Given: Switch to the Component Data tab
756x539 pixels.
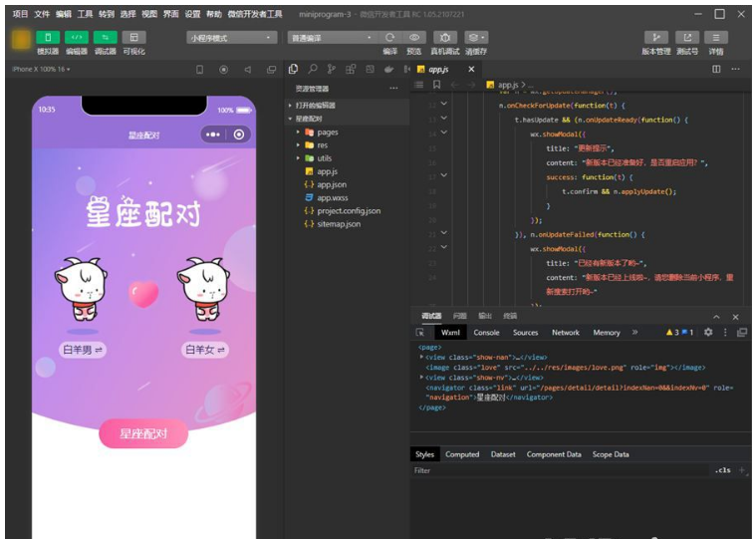Looking at the screenshot, I should 554,454.
